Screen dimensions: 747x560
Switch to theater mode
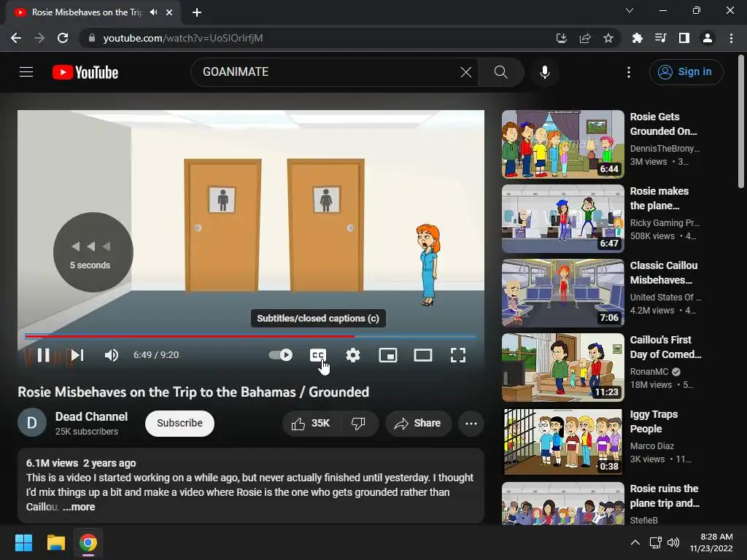coord(423,355)
